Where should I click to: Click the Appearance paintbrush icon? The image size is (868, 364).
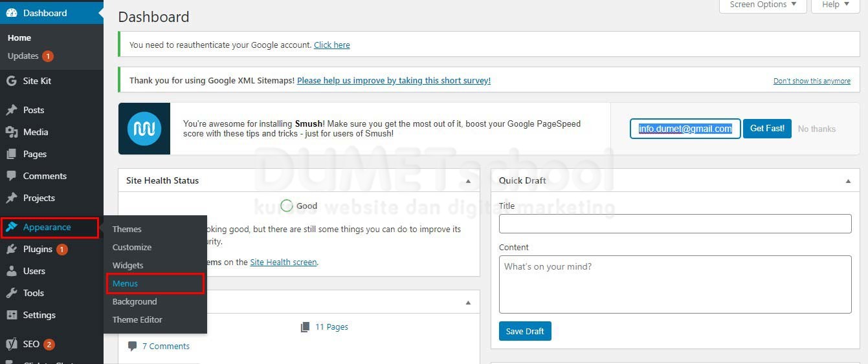12,227
